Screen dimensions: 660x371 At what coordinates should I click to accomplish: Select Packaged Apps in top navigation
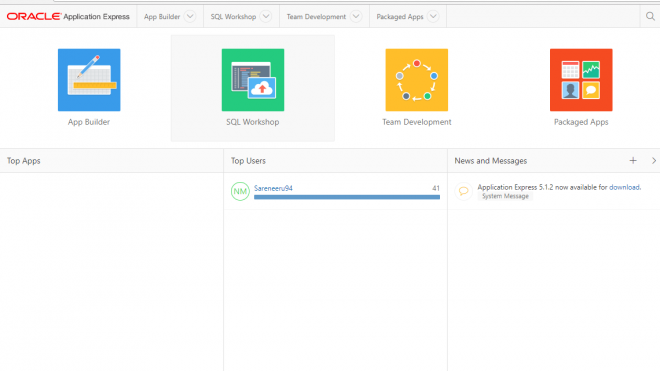(x=400, y=17)
